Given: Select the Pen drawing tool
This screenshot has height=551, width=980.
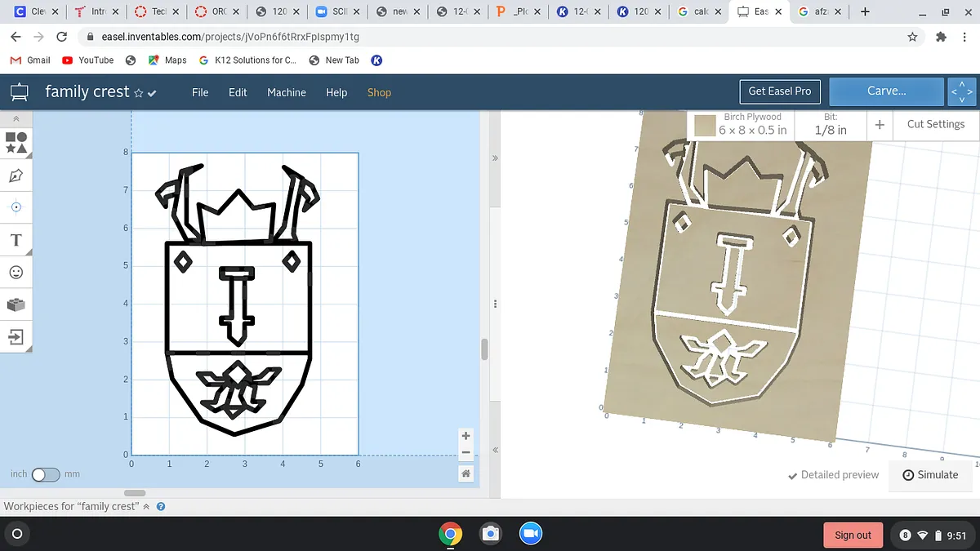Looking at the screenshot, I should tap(16, 176).
